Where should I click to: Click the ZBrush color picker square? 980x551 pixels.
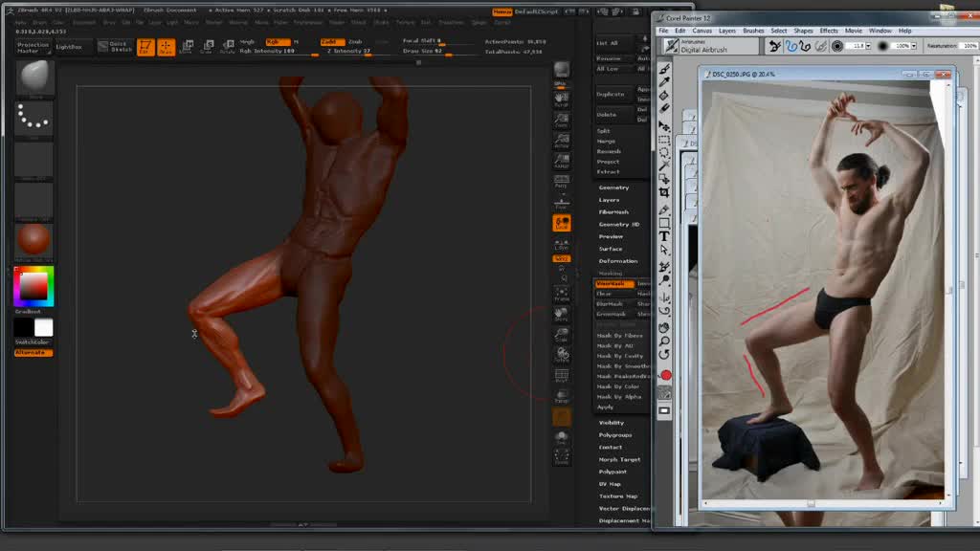click(33, 286)
